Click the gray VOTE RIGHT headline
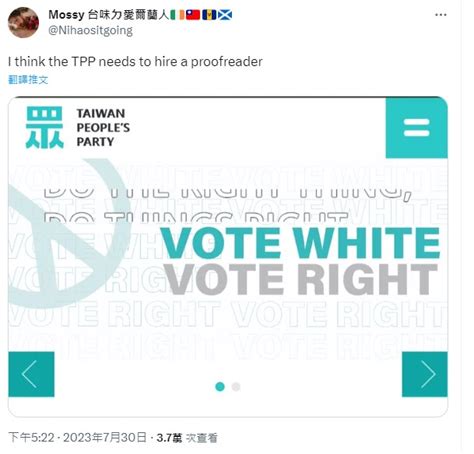 tap(301, 279)
